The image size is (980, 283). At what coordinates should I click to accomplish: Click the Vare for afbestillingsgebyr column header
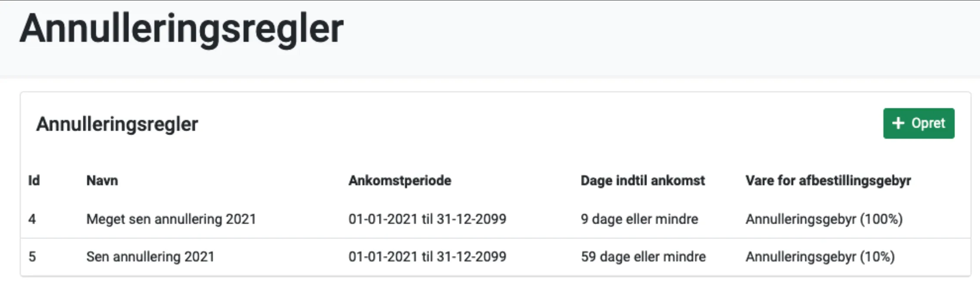point(827,180)
